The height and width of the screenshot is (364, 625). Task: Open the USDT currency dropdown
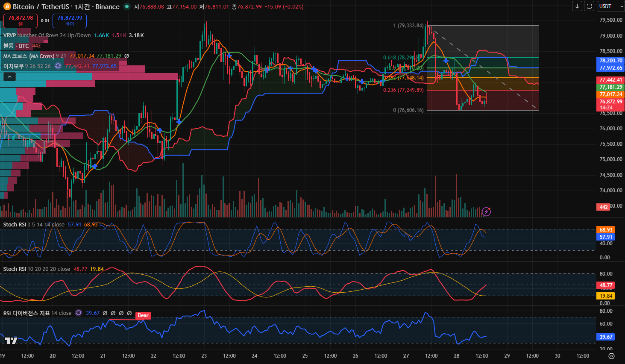pyautogui.click(x=611, y=6)
